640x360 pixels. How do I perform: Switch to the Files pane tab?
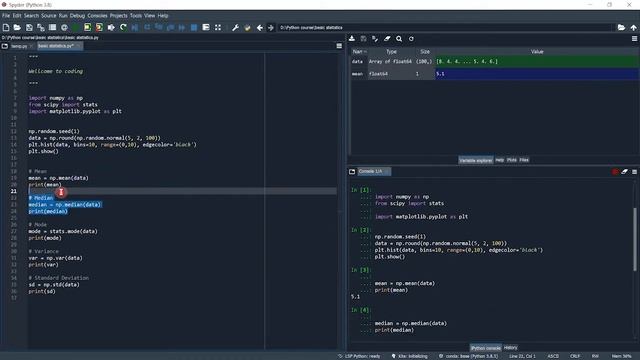524,160
